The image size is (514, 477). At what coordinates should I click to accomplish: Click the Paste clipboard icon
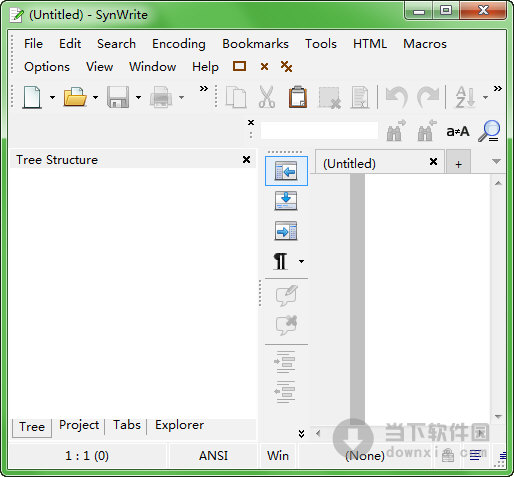click(298, 97)
